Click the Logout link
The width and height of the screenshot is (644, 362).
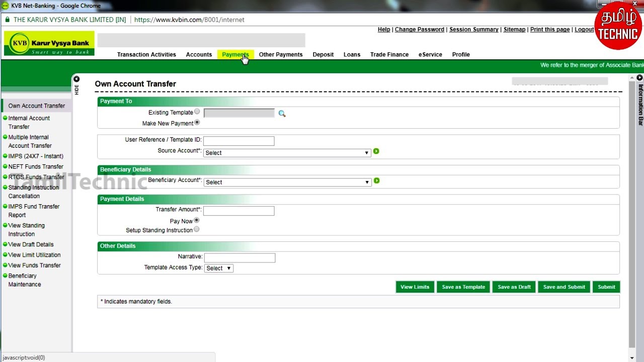(x=584, y=30)
